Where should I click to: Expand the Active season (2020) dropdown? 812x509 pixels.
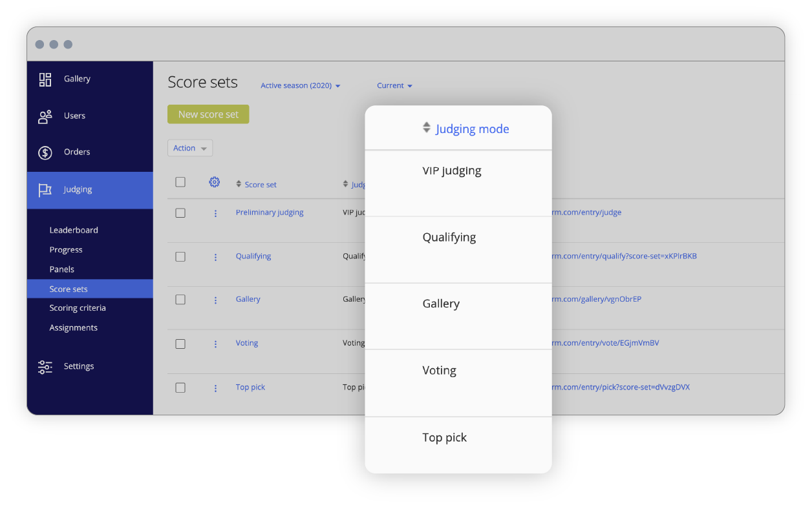point(300,86)
